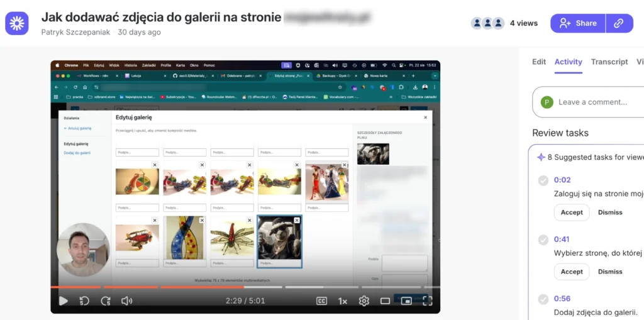Remove the selected sheep image thumbnail
This screenshot has width=644, height=320.
297,220
